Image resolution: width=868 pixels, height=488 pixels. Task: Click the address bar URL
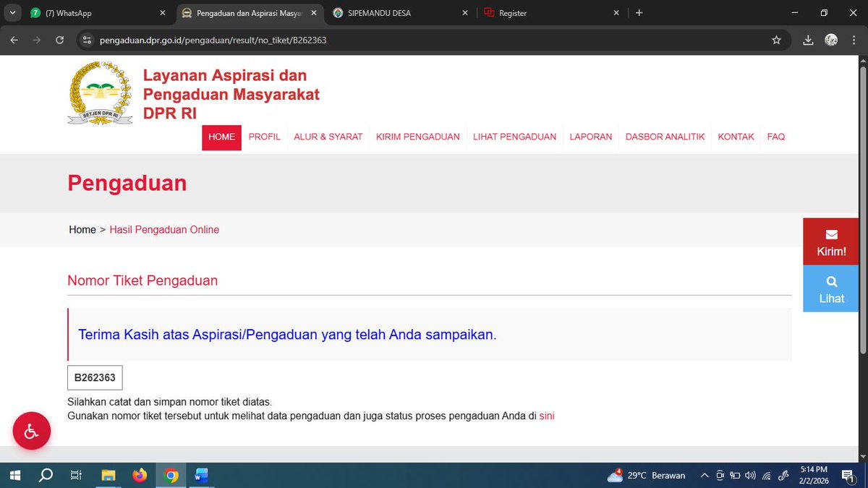213,40
